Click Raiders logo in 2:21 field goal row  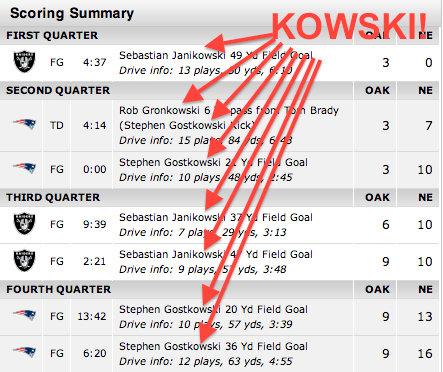(24, 260)
